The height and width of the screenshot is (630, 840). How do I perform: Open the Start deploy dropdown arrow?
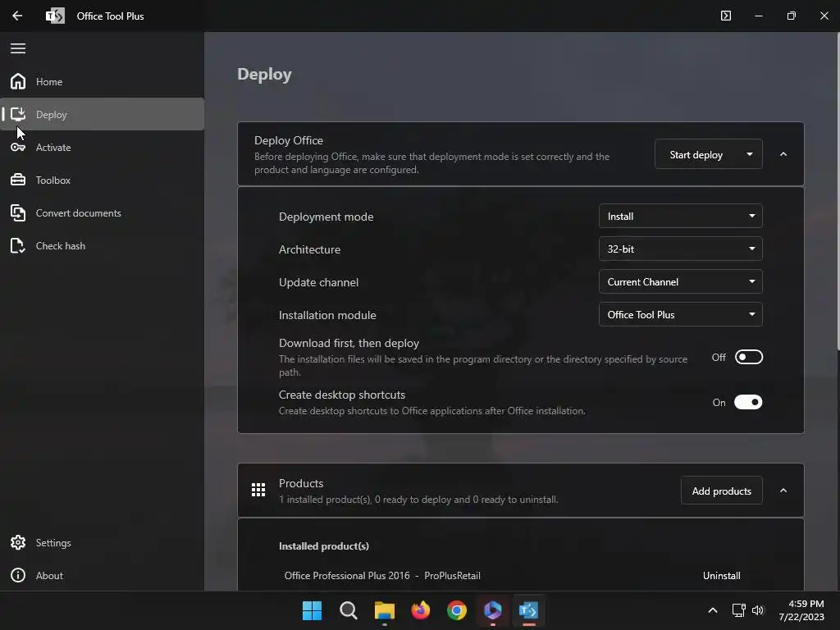pyautogui.click(x=750, y=154)
